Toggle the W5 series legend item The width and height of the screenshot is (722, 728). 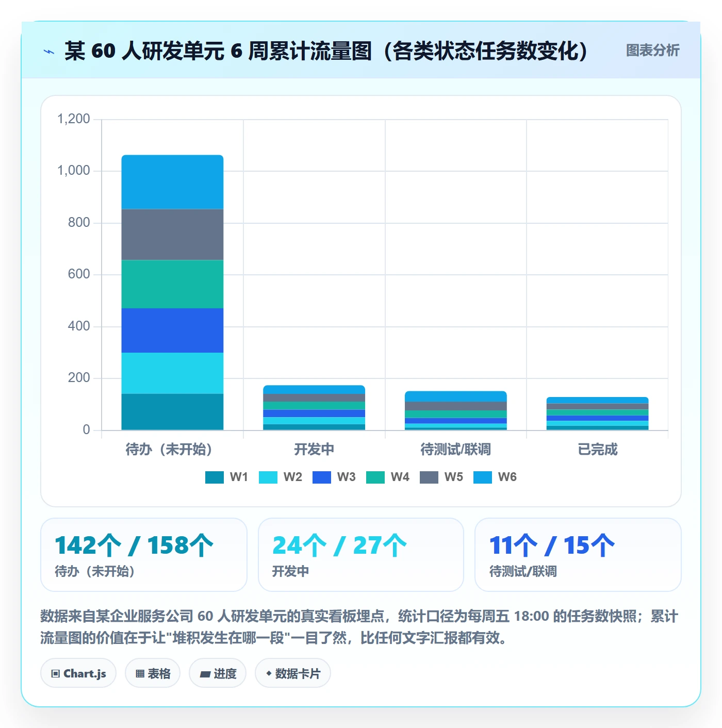(441, 477)
